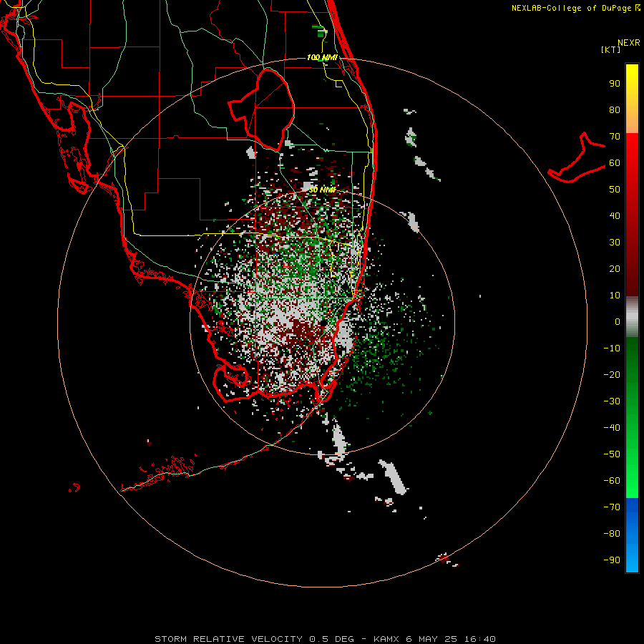644x644 pixels.
Task: Click the 50 value on velocity scale
Action: click(615, 190)
